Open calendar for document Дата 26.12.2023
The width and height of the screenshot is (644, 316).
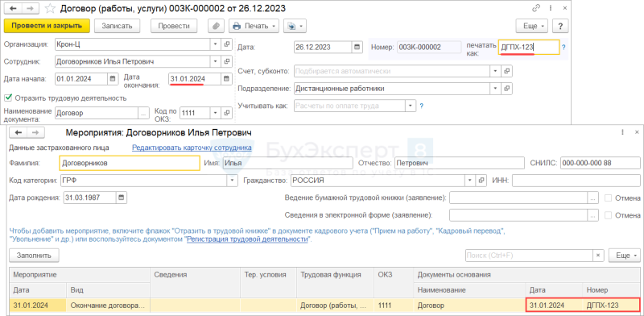click(x=357, y=47)
